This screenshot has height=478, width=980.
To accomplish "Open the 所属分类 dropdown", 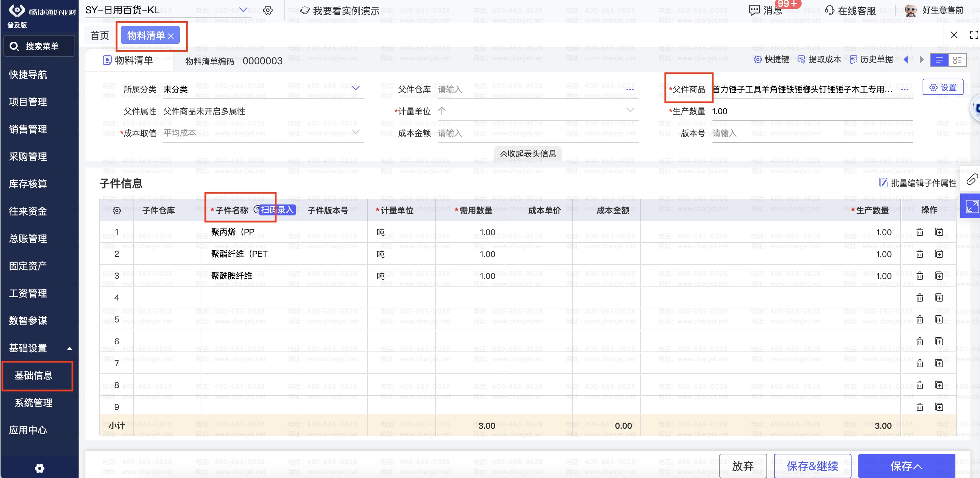I will coord(355,88).
